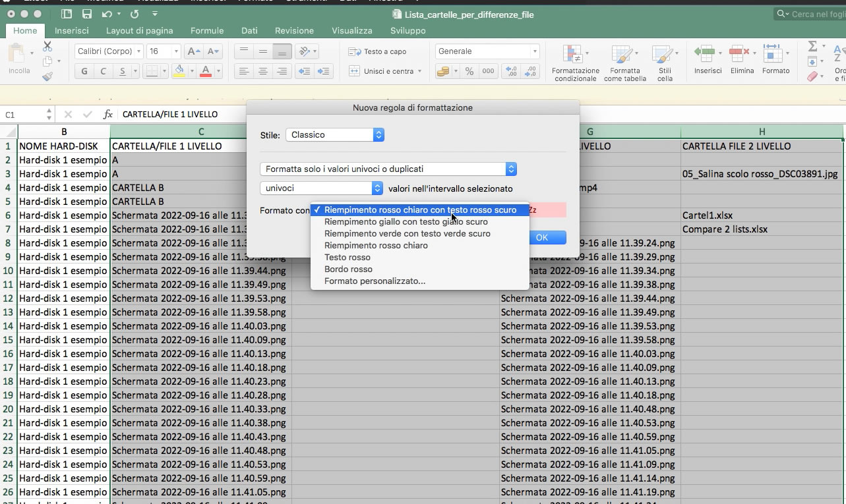The image size is (846, 504).
Task: Toggle bold with the G button
Action: pyautogui.click(x=84, y=71)
